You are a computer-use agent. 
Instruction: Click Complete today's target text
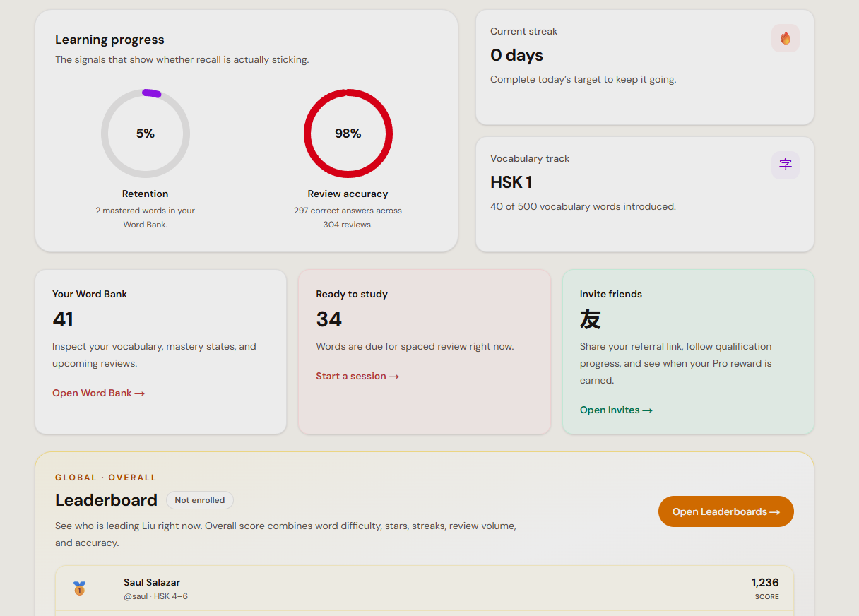(583, 79)
